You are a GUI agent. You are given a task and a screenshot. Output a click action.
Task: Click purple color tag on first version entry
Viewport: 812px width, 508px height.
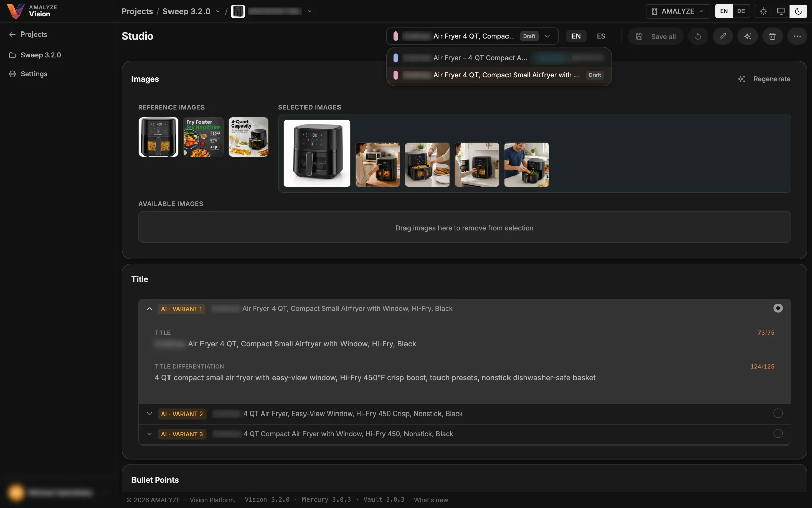(396, 58)
